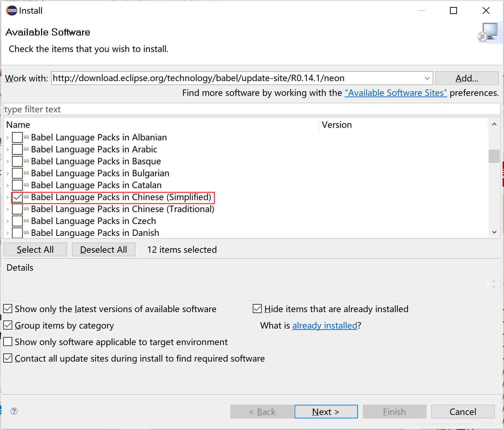Viewport: 504px width, 430px height.
Task: Open the Available Software Sites preferences link
Action: (396, 93)
